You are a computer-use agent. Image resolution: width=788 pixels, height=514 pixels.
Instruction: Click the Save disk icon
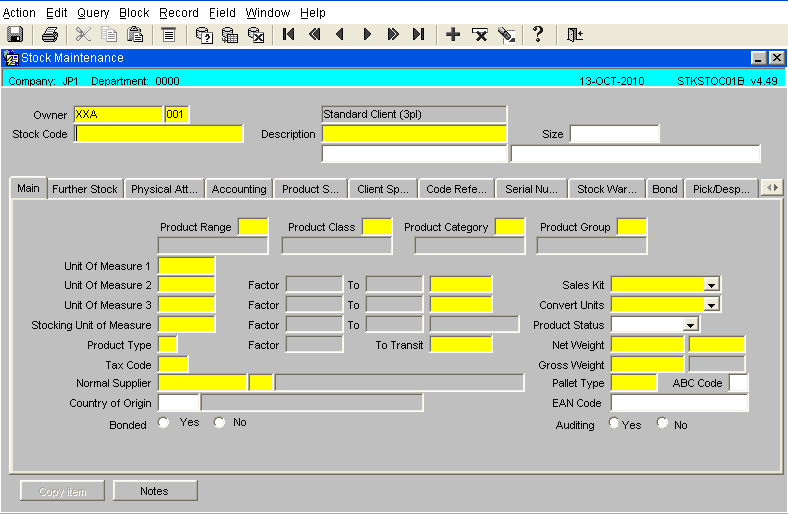15,35
